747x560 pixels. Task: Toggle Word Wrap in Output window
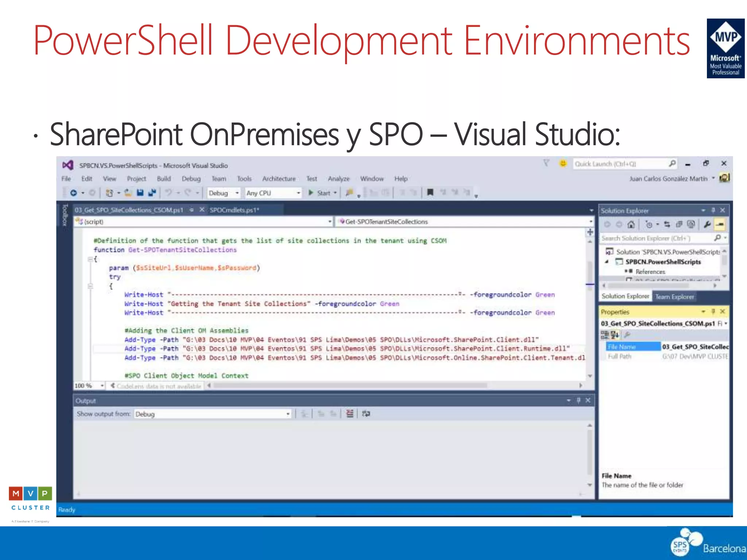click(366, 414)
